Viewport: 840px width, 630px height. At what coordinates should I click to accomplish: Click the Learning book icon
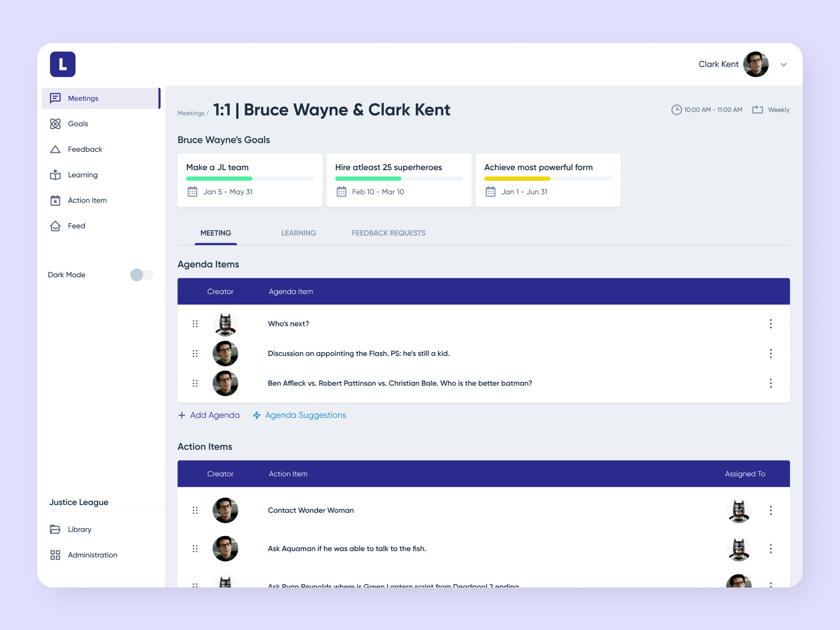point(55,175)
